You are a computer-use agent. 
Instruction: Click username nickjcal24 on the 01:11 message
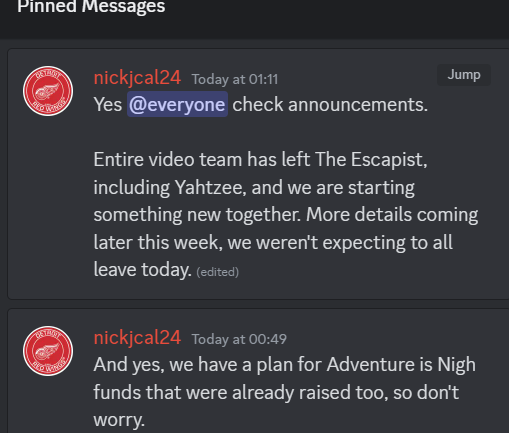tap(137, 78)
